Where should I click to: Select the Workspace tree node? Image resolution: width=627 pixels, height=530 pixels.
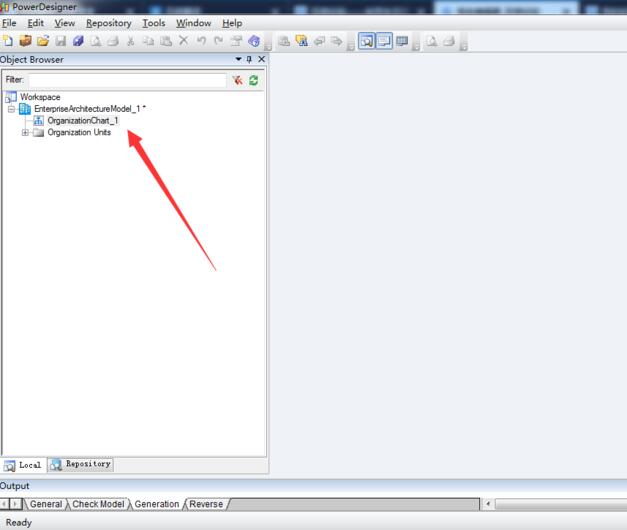coord(40,97)
